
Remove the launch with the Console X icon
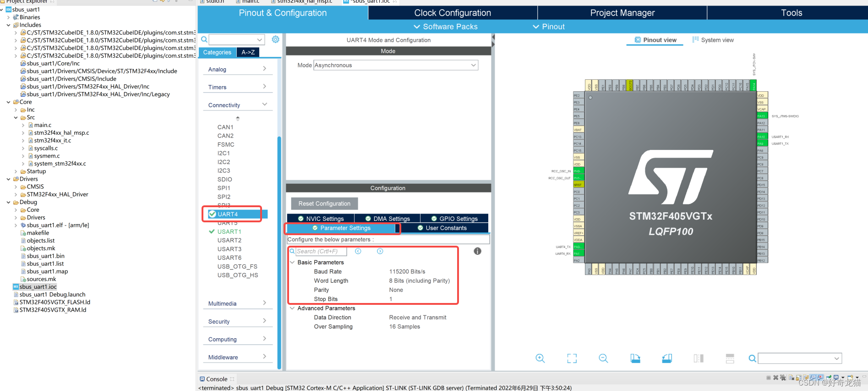tap(775, 378)
